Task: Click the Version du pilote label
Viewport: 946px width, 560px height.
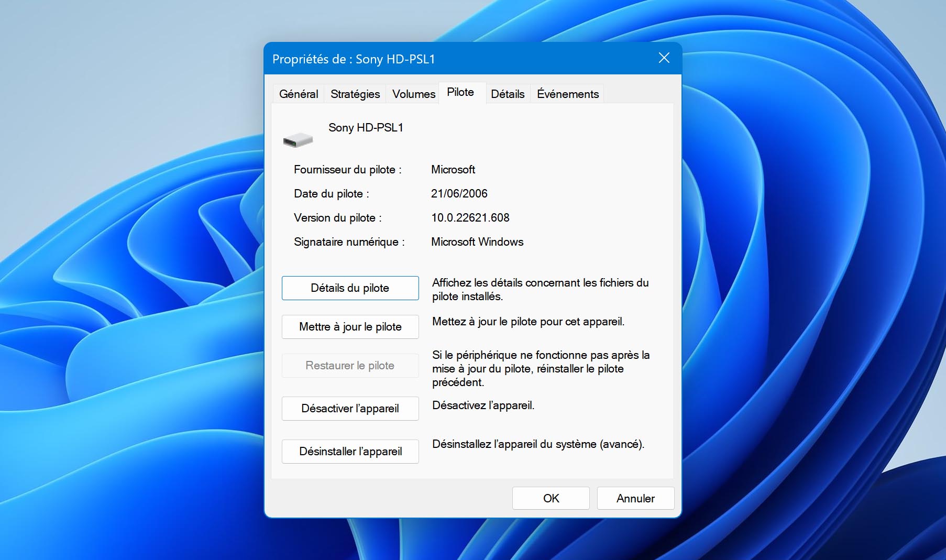Action: (x=338, y=218)
